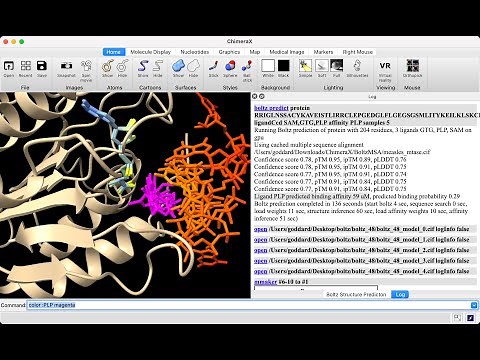Click open link for boltz_48_model_4.cif

tap(261, 271)
